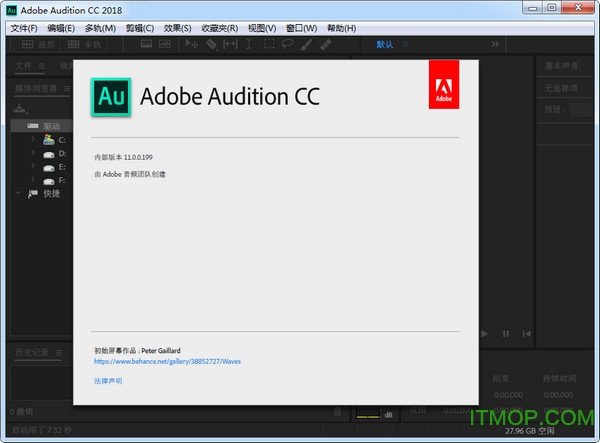Viewport: 600px width, 443px height.
Task: Select the Slip tool
Action: click(230, 44)
